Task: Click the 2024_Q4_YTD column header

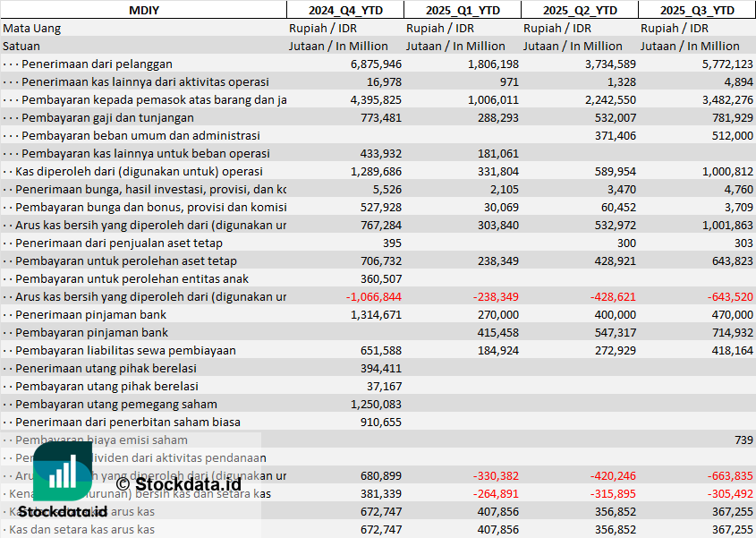Action: pyautogui.click(x=345, y=10)
